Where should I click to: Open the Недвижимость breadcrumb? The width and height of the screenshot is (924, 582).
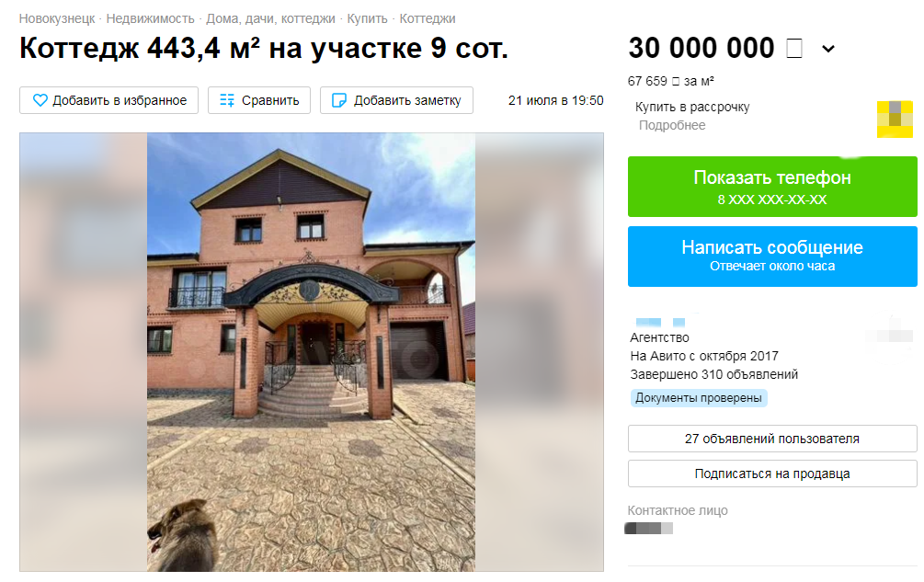[150, 19]
